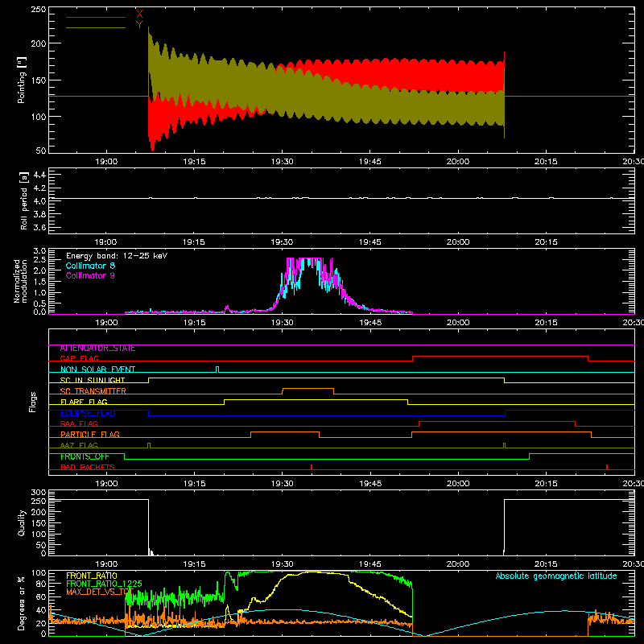This screenshot has width=644, height=644.
Task: Select 'Absolute geomagnetic latitude' label
Action: [556, 576]
